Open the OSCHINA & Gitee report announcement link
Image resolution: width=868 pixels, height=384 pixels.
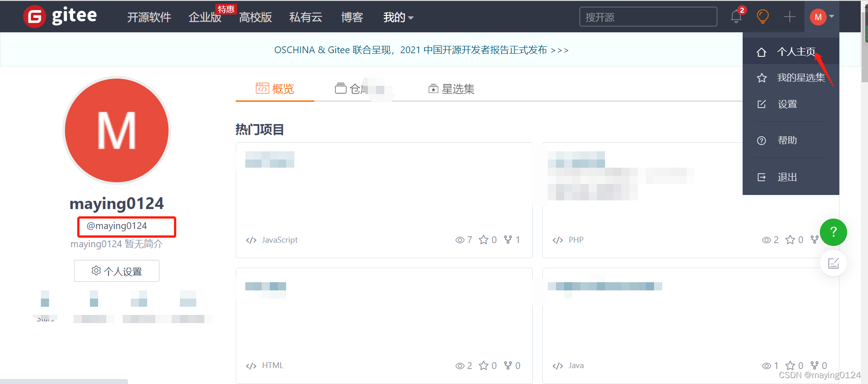pos(421,50)
